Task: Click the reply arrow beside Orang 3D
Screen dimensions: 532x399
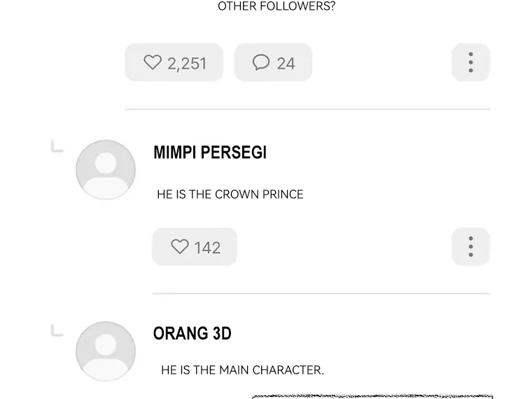Action: 57,330
